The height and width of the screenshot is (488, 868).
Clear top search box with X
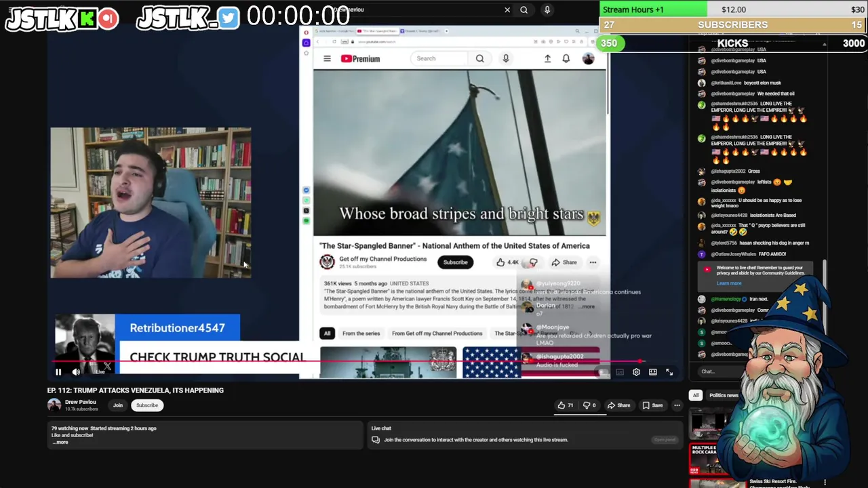coord(507,9)
